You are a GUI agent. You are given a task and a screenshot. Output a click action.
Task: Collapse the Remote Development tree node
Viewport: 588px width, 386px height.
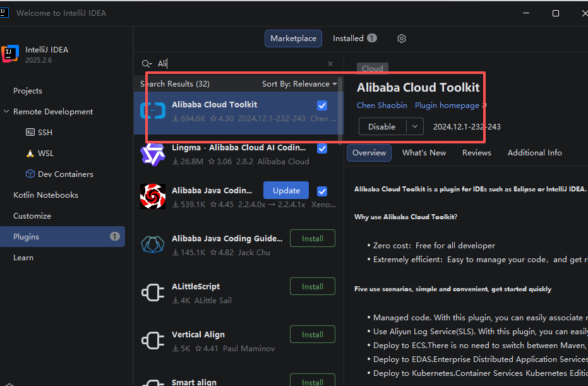point(6,111)
